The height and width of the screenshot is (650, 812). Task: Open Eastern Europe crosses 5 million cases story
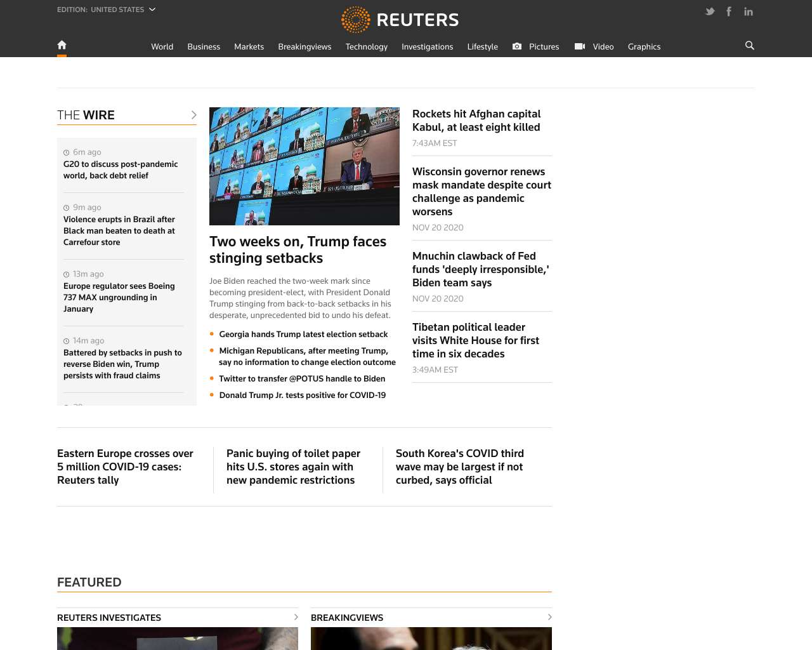tap(125, 467)
